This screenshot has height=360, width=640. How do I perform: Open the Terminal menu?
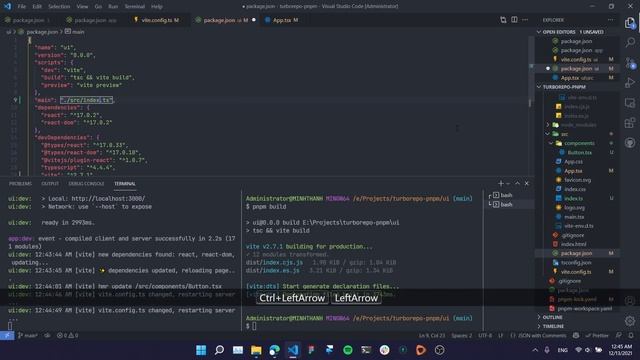coord(134,7)
